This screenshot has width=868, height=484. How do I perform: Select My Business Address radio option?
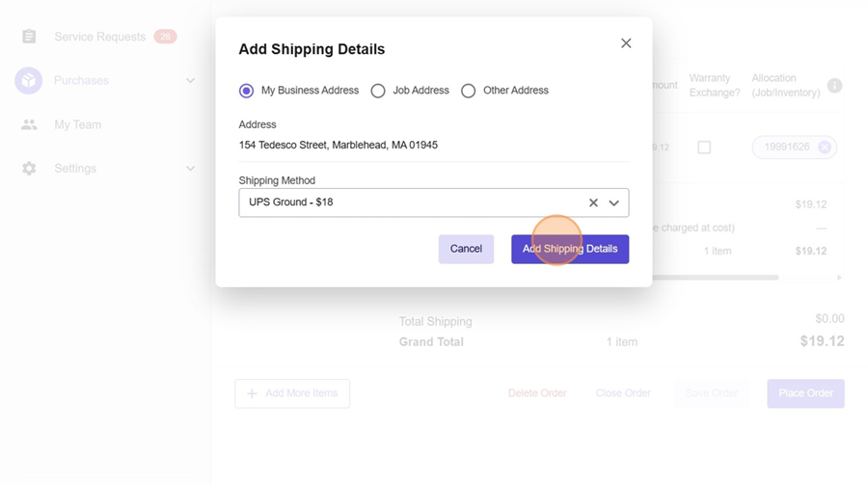(247, 91)
